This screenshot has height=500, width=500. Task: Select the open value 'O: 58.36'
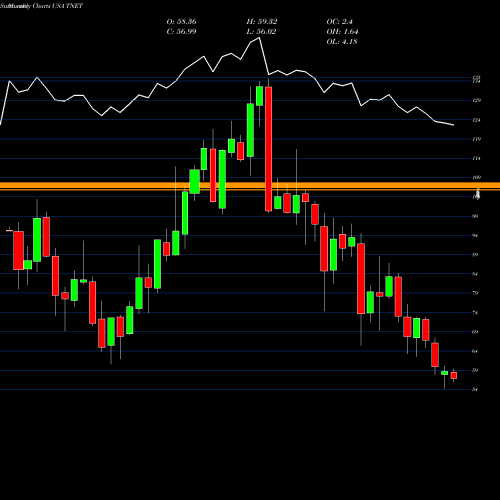[181, 22]
